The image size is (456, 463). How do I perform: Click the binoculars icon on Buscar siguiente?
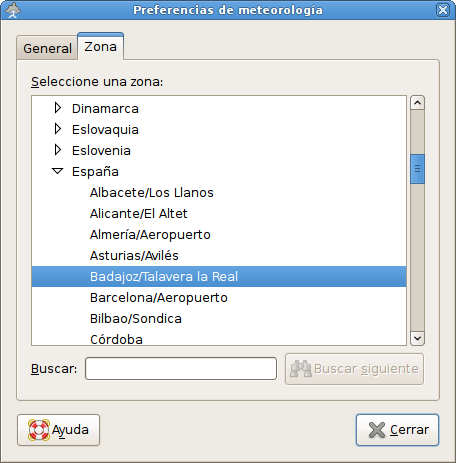(x=301, y=369)
